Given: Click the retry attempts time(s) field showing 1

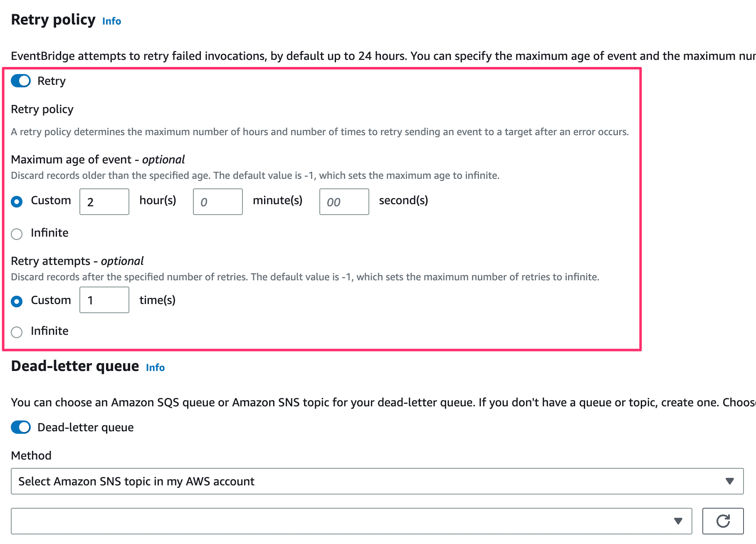Looking at the screenshot, I should point(104,300).
